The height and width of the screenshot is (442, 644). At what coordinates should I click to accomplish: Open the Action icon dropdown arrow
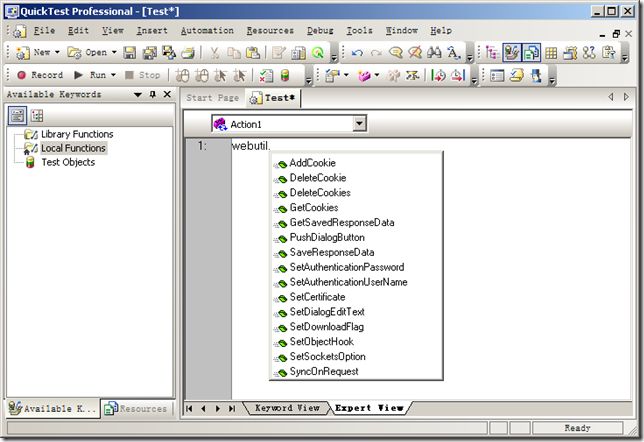pyautogui.click(x=377, y=75)
